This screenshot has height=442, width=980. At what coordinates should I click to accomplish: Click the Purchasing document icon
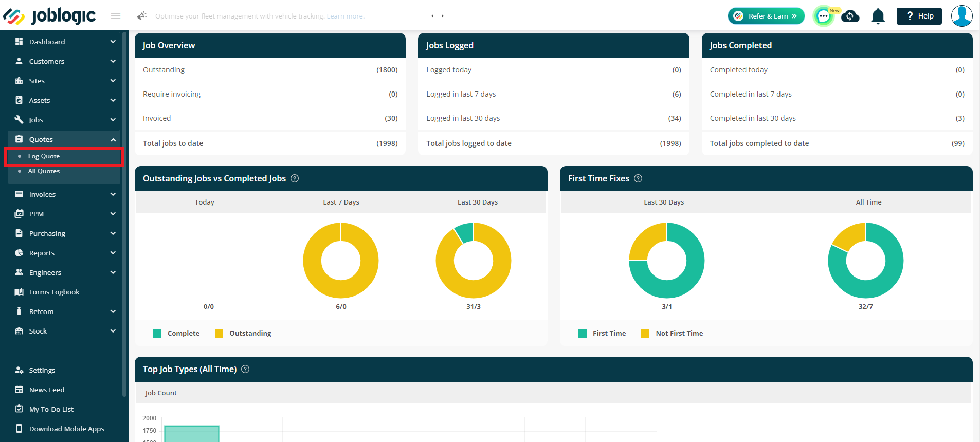[19, 233]
